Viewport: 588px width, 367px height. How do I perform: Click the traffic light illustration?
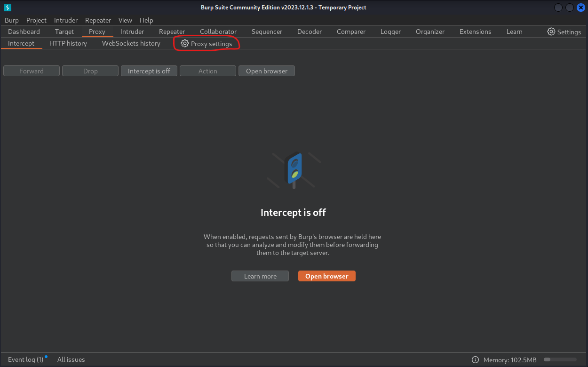tap(294, 170)
